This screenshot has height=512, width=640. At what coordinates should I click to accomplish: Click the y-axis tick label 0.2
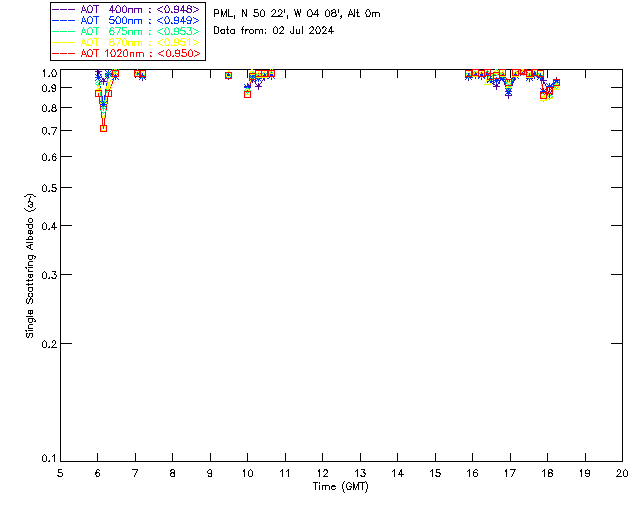coord(49,344)
